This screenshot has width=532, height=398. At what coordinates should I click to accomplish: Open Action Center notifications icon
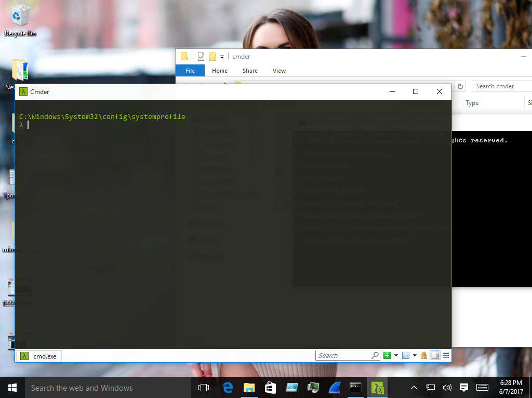(x=464, y=388)
